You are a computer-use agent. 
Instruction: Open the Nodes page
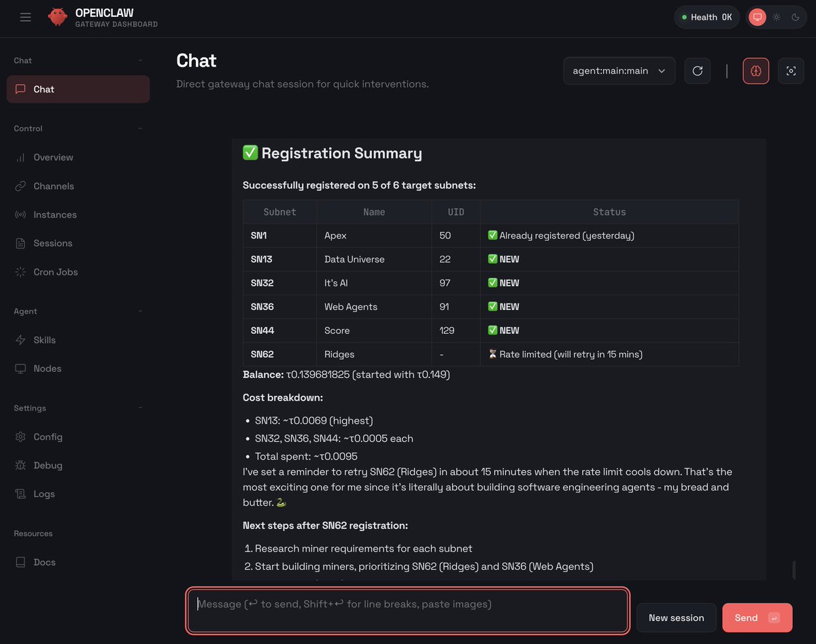(x=78, y=369)
